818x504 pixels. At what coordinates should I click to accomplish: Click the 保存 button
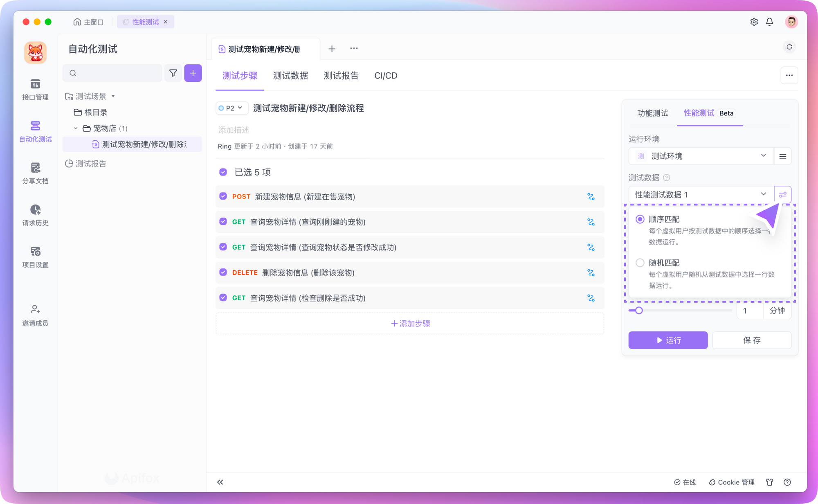coord(752,340)
